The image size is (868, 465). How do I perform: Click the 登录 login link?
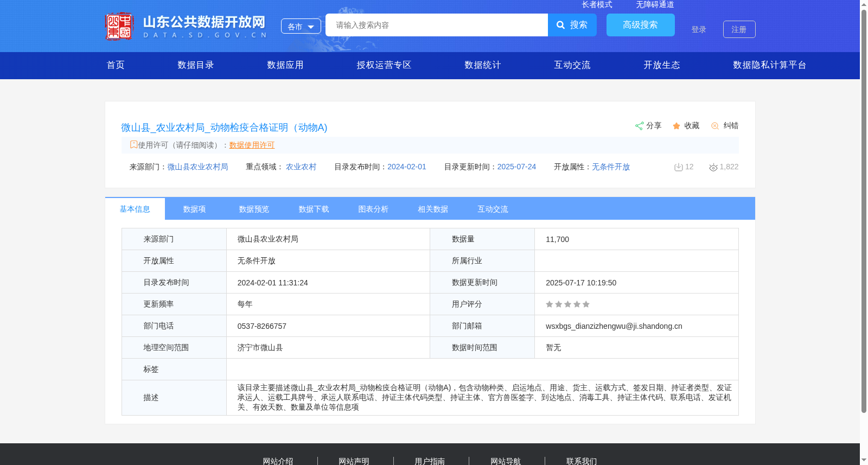click(x=699, y=29)
